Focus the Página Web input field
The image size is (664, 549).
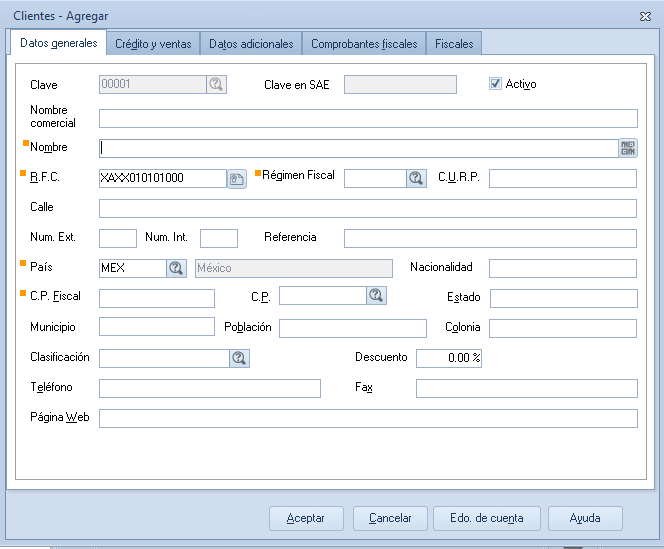pyautogui.click(x=368, y=419)
